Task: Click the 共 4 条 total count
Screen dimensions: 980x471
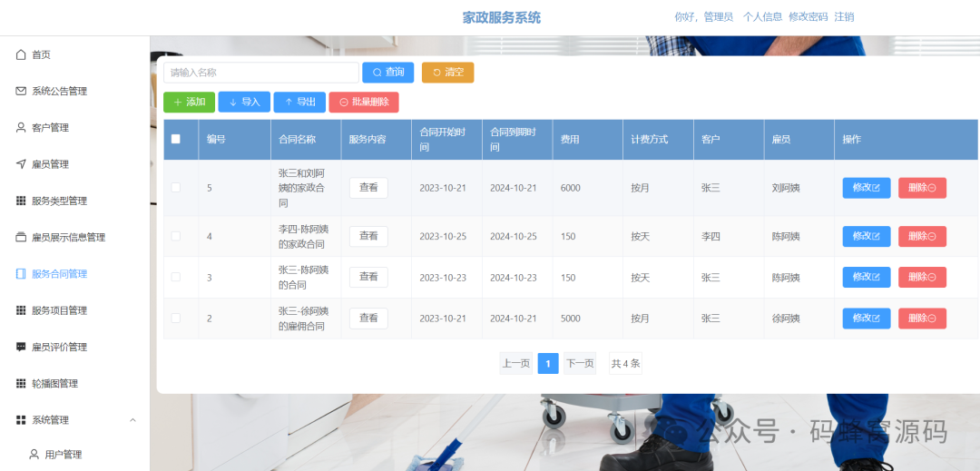Action: point(625,364)
